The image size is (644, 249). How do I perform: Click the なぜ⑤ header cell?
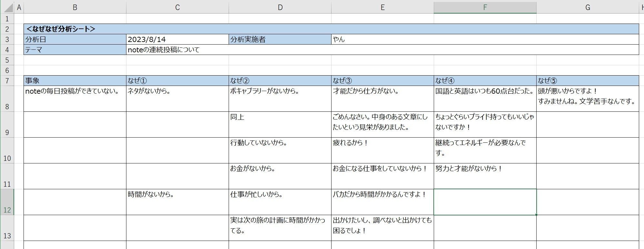click(588, 81)
